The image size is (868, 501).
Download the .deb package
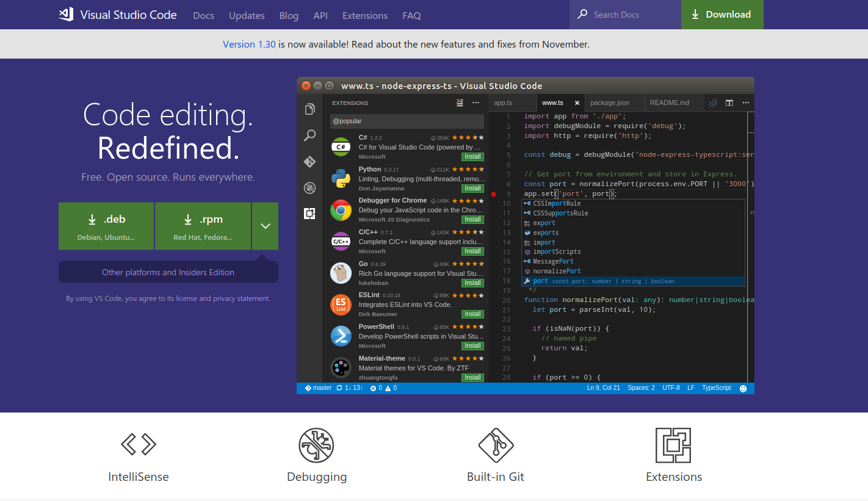106,226
